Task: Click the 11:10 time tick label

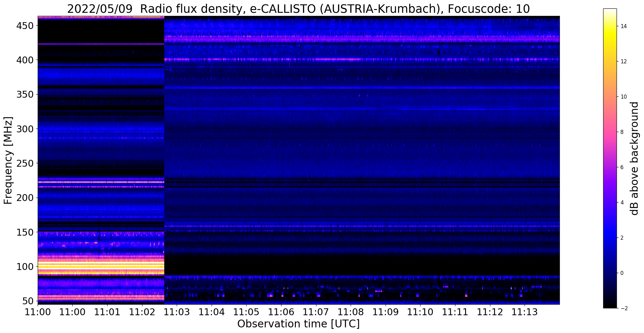Action: [x=420, y=312]
